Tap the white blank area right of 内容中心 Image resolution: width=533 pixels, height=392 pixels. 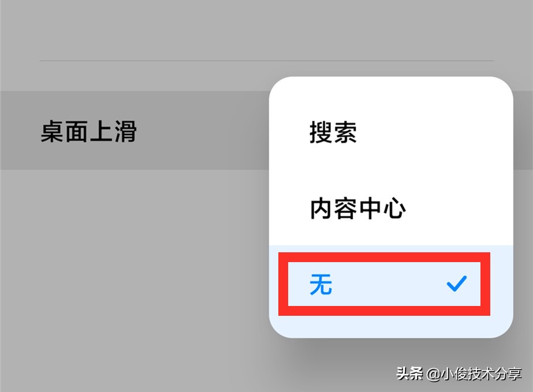tap(459, 208)
